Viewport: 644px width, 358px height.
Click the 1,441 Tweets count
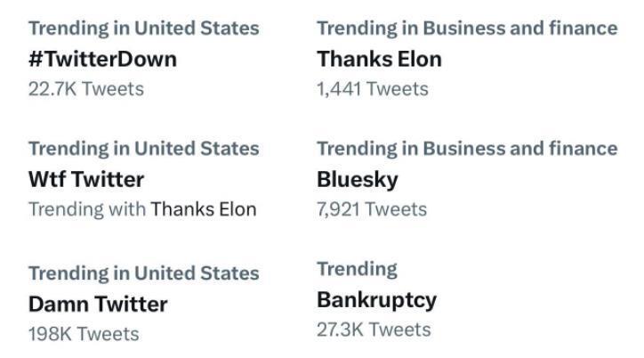[373, 89]
